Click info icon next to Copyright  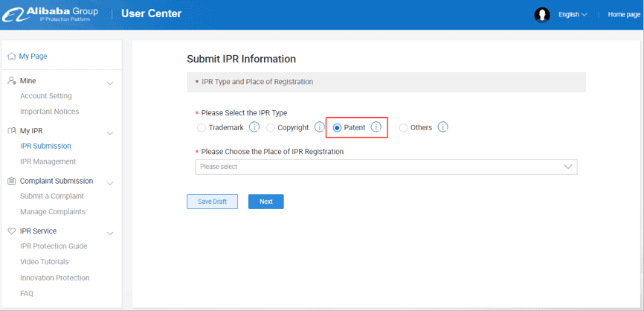pyautogui.click(x=319, y=127)
